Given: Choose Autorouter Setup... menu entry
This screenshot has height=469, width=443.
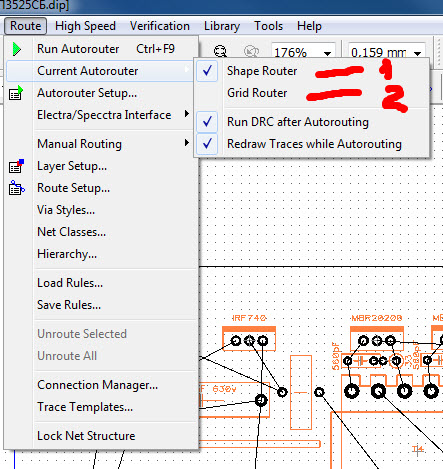Looking at the screenshot, I should pos(100,93).
